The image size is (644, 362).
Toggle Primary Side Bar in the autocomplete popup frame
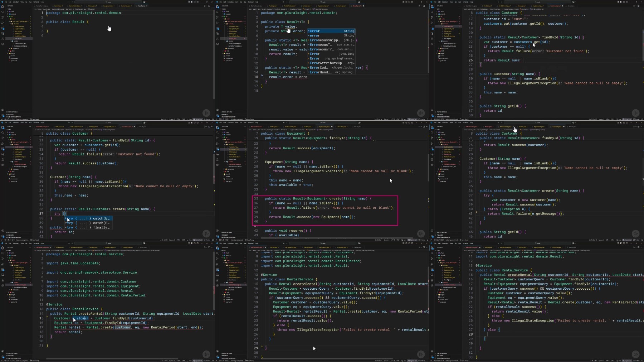click(x=406, y=2)
